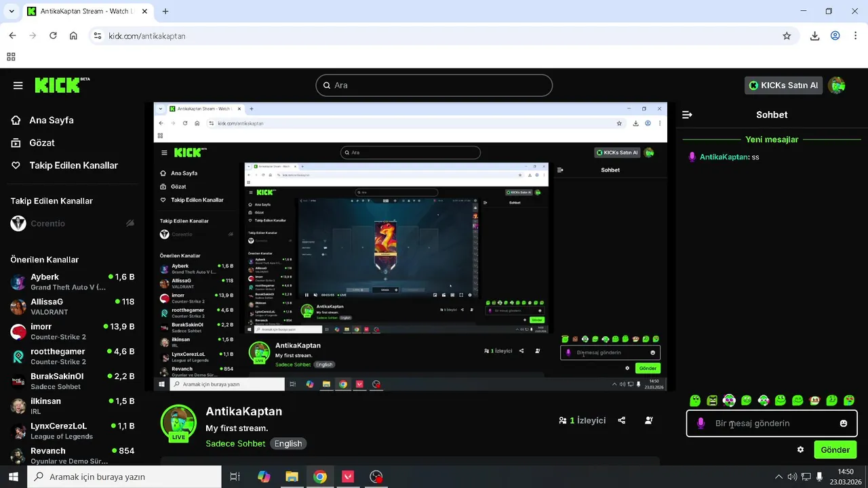Open new browser tab
Image resolution: width=868 pixels, height=488 pixels.
click(165, 12)
